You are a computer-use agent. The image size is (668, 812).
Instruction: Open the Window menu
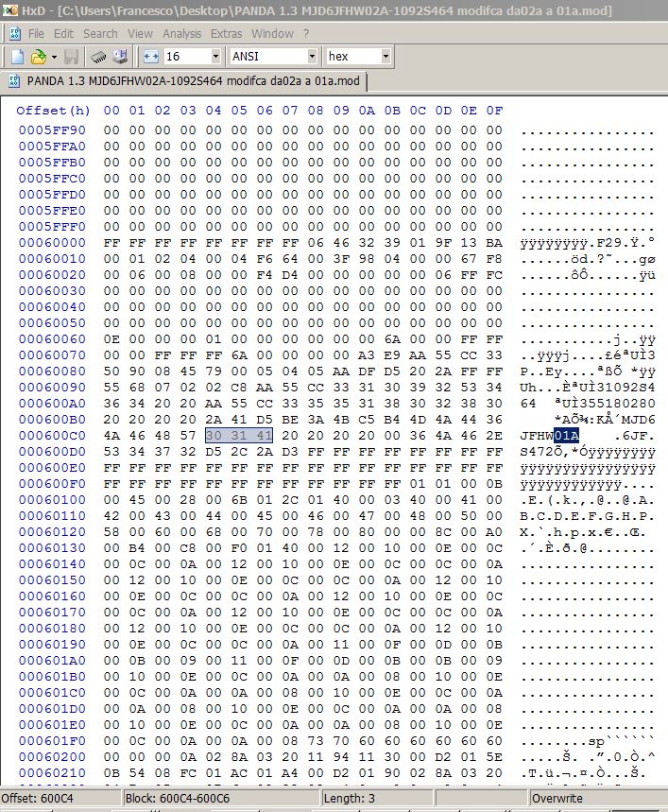(272, 34)
